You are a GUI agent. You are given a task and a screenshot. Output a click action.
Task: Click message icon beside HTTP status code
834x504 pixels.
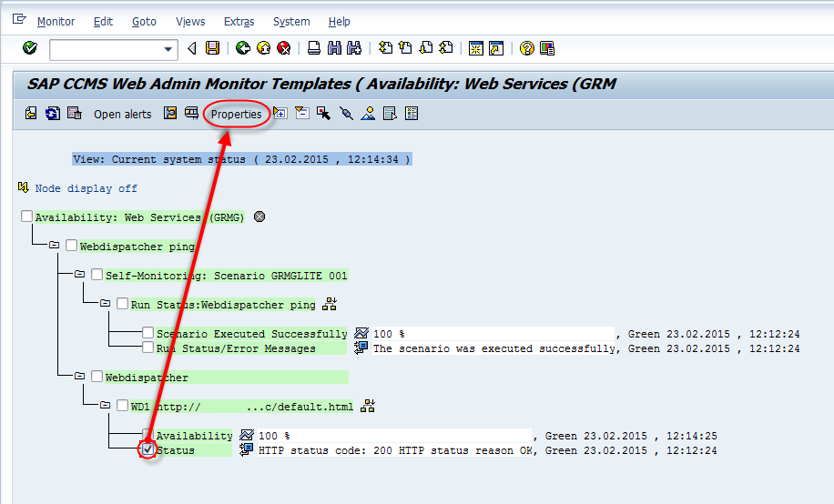[246, 449]
